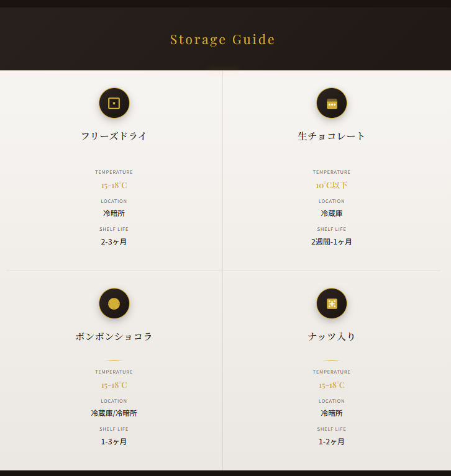The image size is (451, 476).
Task: Click the 生チョコレート icon with three dots
Action: click(x=332, y=103)
